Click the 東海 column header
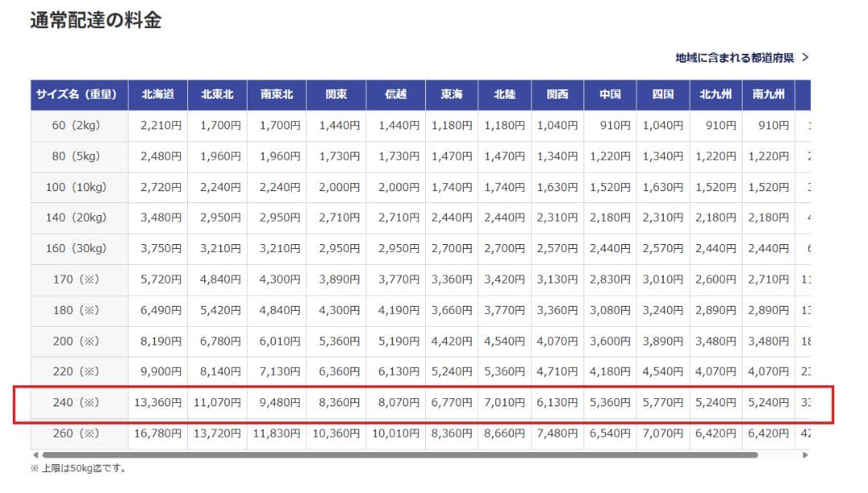Screen dimensions: 868x493 pos(452,95)
